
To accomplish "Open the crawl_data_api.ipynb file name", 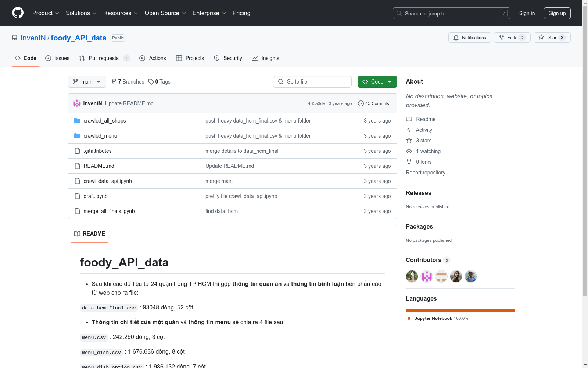I will pyautogui.click(x=108, y=181).
